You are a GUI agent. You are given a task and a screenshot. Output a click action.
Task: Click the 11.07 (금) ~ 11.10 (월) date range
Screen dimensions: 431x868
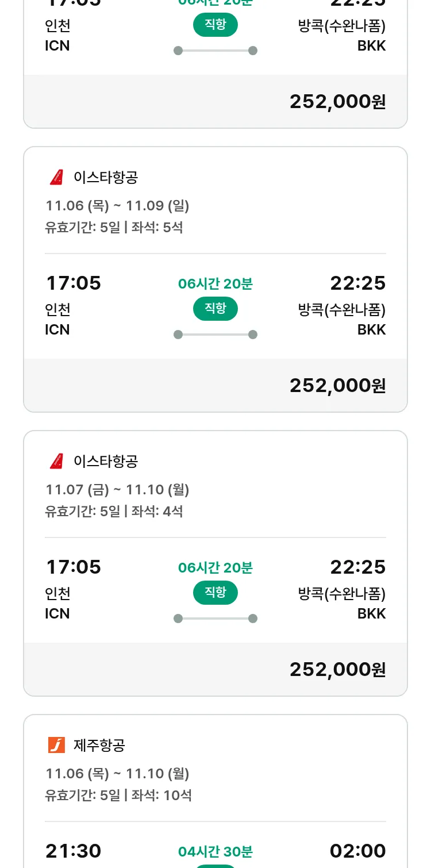pyautogui.click(x=117, y=490)
